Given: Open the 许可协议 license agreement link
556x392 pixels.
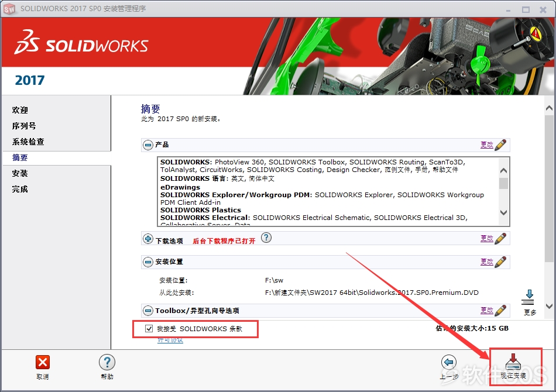Looking at the screenshot, I should pos(170,340).
